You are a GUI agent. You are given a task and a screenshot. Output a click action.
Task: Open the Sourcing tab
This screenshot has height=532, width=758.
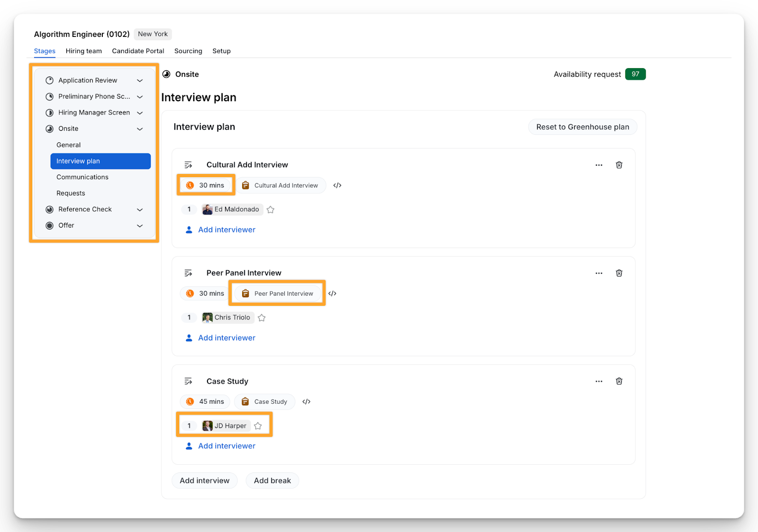tap(188, 51)
